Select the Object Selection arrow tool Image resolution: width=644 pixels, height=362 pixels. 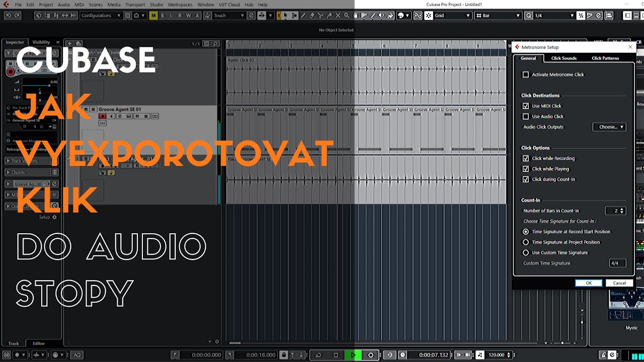coord(286,16)
